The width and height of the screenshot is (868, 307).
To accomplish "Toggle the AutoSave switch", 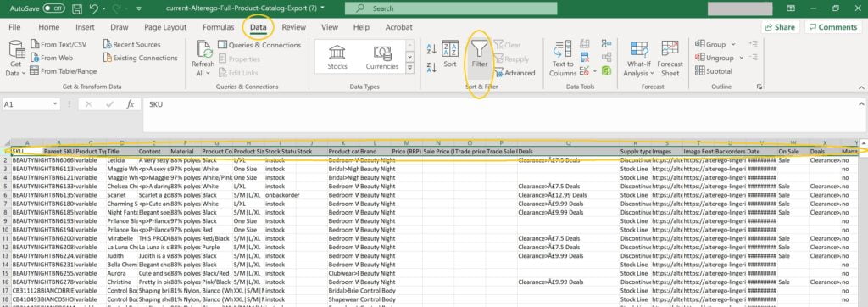I will (x=53, y=8).
